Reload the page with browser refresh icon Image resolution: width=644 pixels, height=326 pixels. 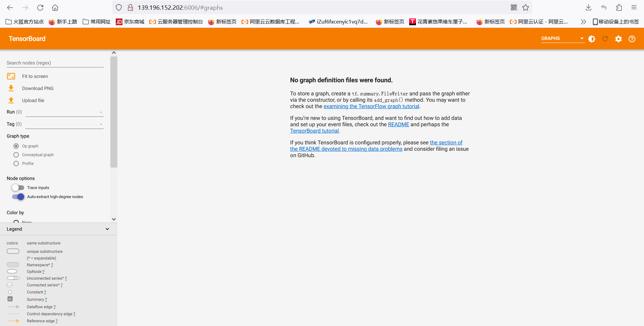tap(40, 7)
